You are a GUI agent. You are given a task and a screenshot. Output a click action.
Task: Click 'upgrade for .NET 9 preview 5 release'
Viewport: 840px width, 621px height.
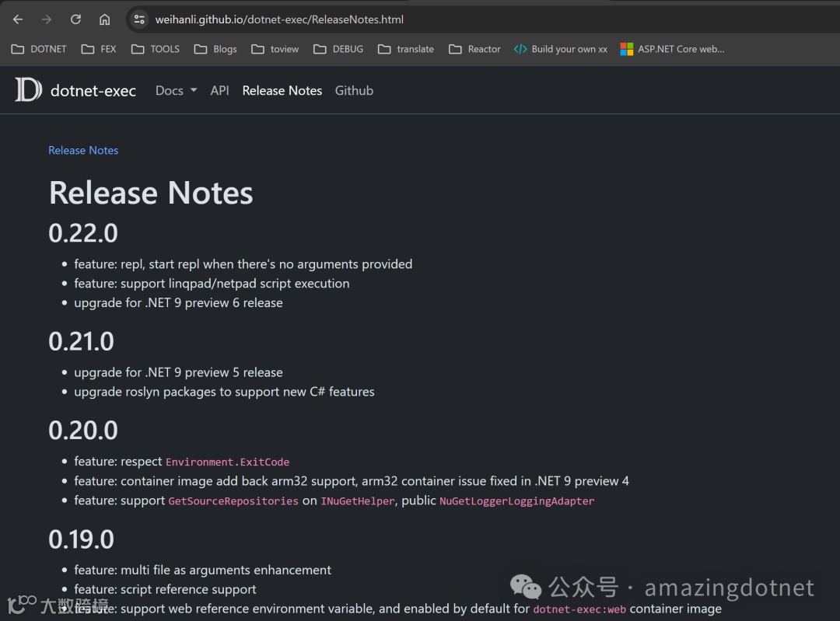tap(178, 372)
